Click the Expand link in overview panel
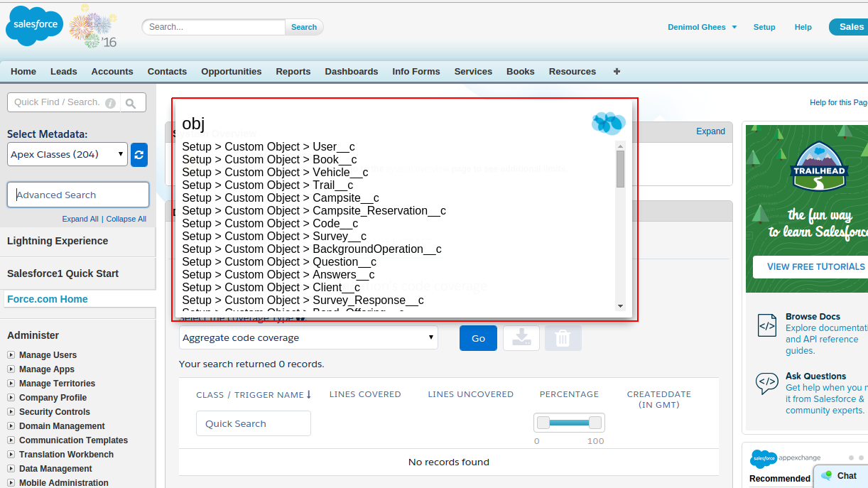Screen dimensions: 868x488 (710, 131)
